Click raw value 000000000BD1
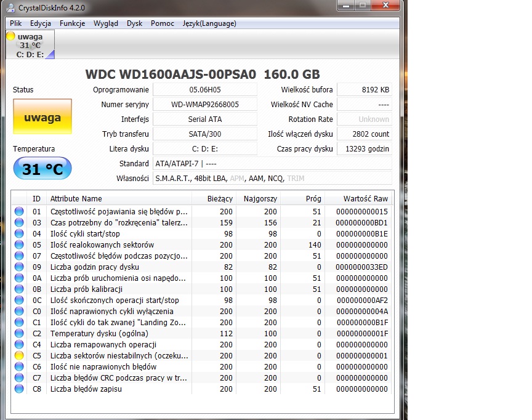 361,222
